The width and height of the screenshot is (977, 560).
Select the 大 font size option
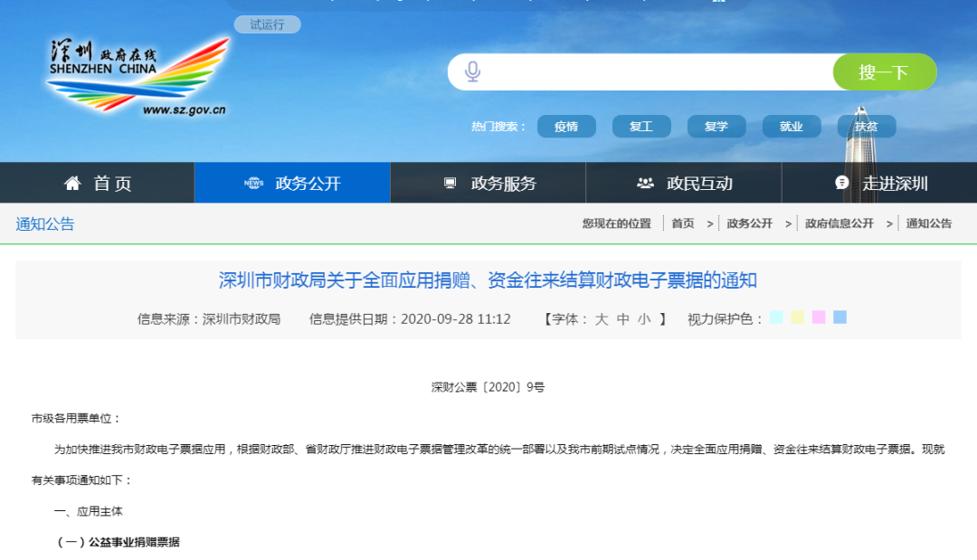(x=604, y=318)
